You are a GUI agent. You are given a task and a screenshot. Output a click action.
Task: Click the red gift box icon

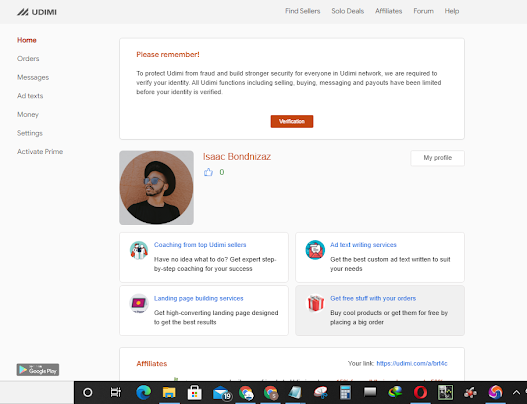coord(315,303)
